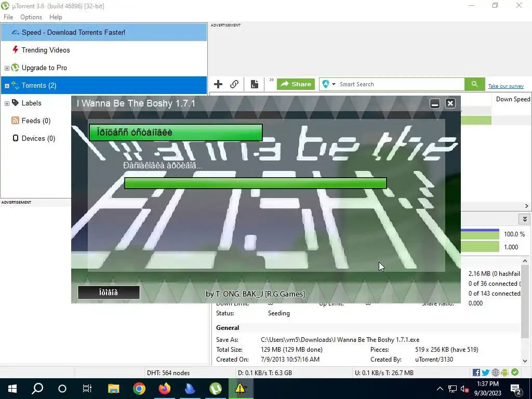Click the 1.000 availability bar
Screen dimensions: 532x399
480,247
